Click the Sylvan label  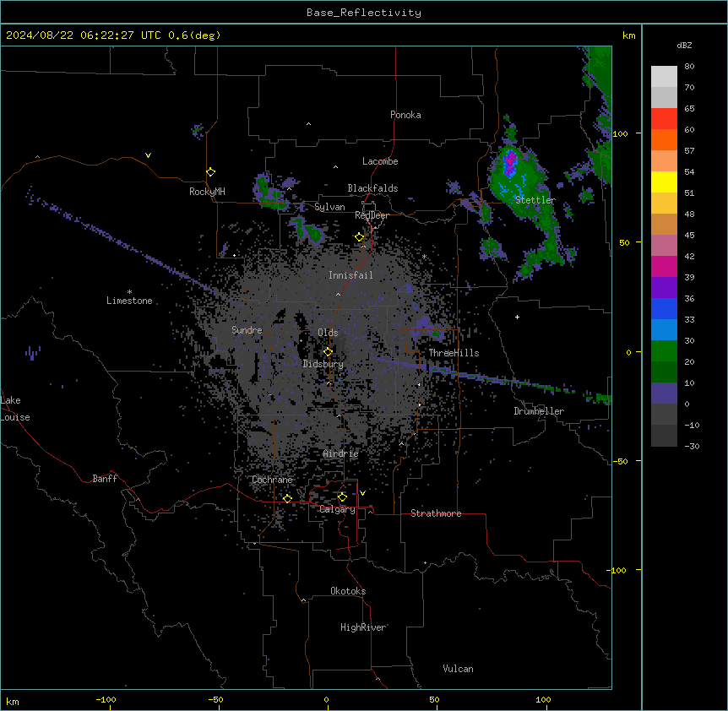pyautogui.click(x=329, y=207)
